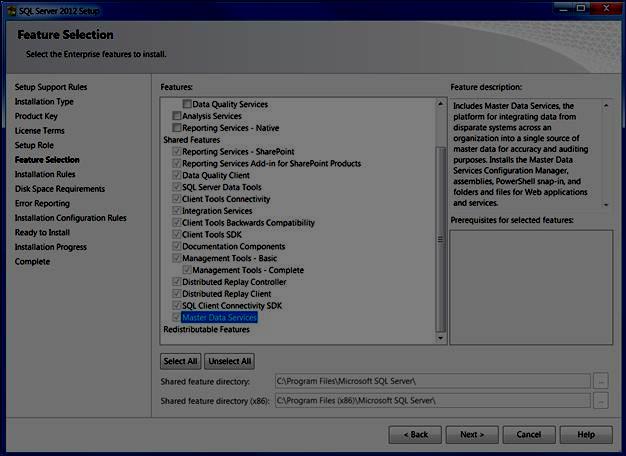Maximize the SQL Server 2012 Setup window

pyautogui.click(x=581, y=9)
